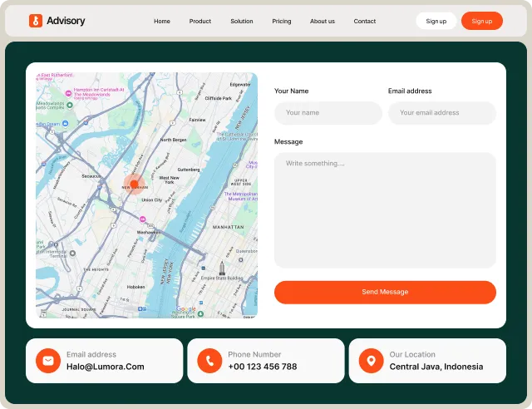Go to the Home menu item

click(x=162, y=21)
